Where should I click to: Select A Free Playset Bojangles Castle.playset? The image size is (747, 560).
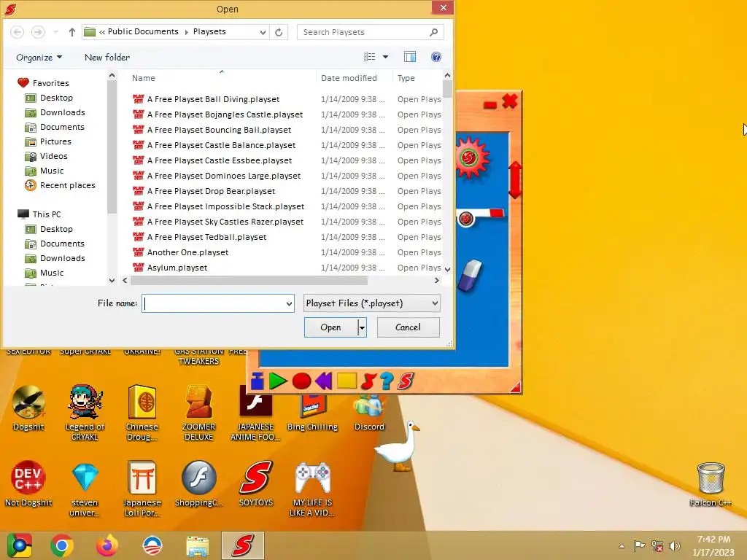pyautogui.click(x=225, y=114)
